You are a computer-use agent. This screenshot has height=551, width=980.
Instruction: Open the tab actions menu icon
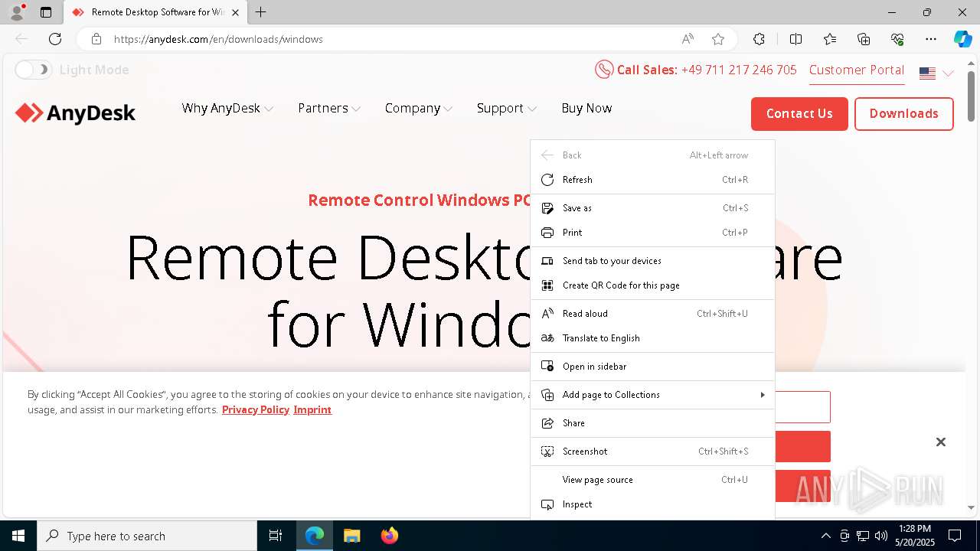pyautogui.click(x=46, y=12)
